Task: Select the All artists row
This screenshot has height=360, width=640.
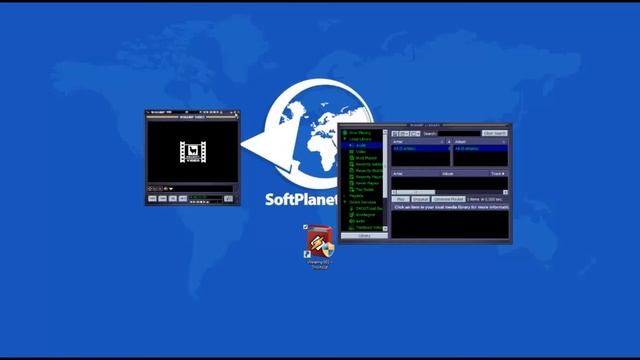Action: coord(420,149)
